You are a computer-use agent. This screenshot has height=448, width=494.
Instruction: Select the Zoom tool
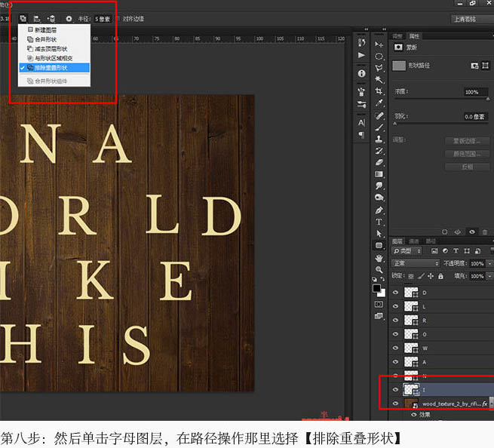point(379,270)
